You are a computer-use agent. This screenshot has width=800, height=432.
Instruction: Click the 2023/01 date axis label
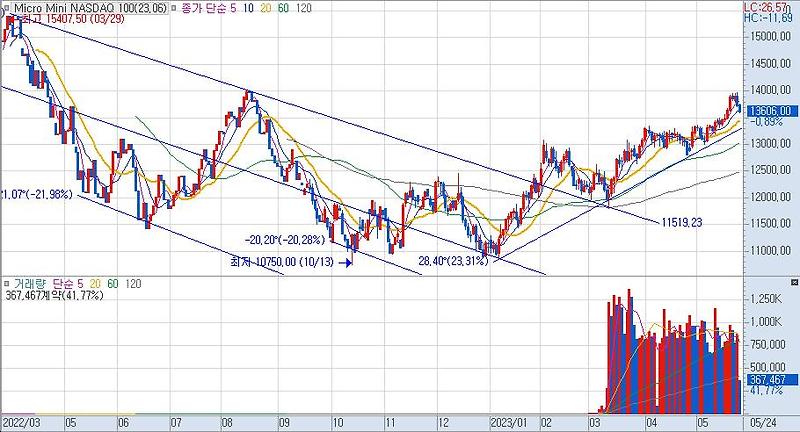[509, 423]
